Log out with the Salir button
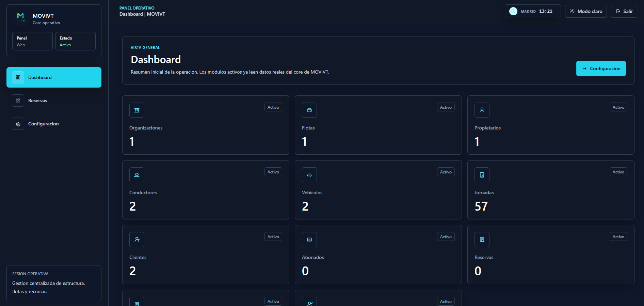644x306 pixels. click(x=624, y=11)
